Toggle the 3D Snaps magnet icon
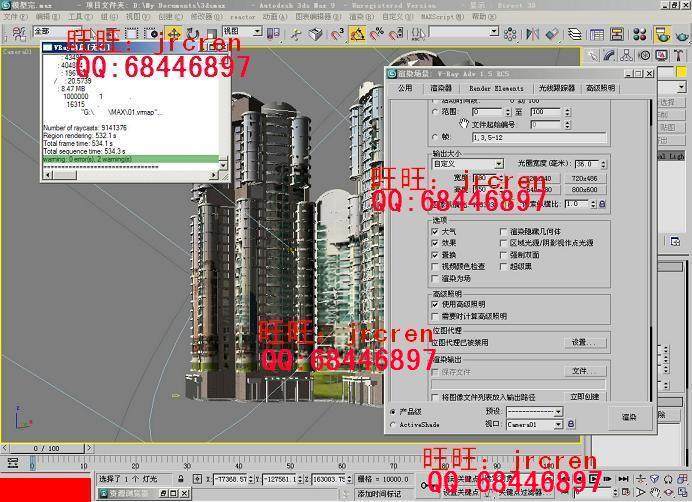 tap(337, 34)
